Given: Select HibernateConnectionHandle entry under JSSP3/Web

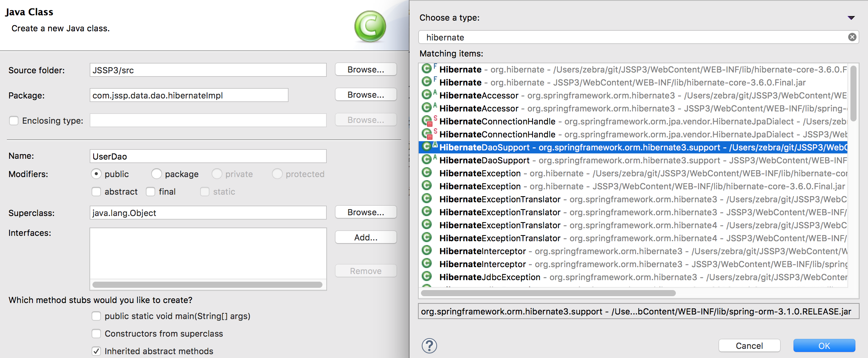Looking at the screenshot, I should coord(633,134).
